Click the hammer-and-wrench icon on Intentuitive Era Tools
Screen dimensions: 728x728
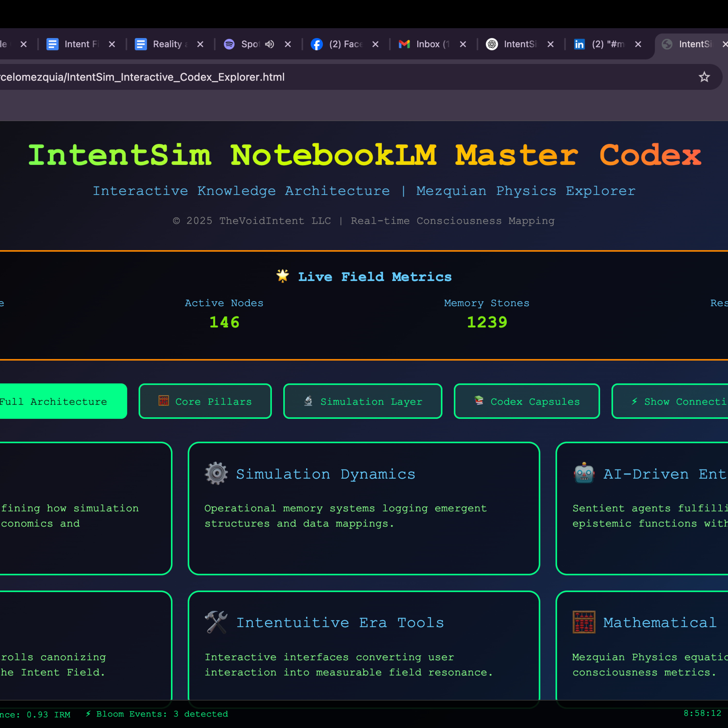coord(216,622)
